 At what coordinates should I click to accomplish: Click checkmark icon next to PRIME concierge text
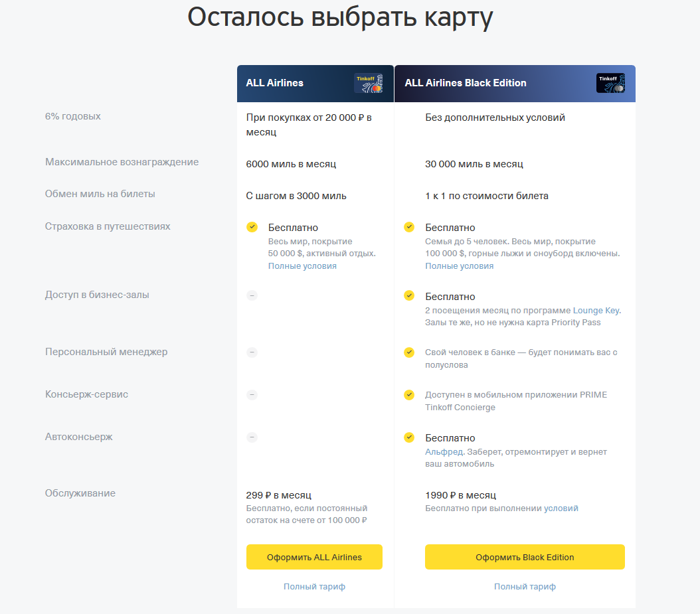coord(409,395)
